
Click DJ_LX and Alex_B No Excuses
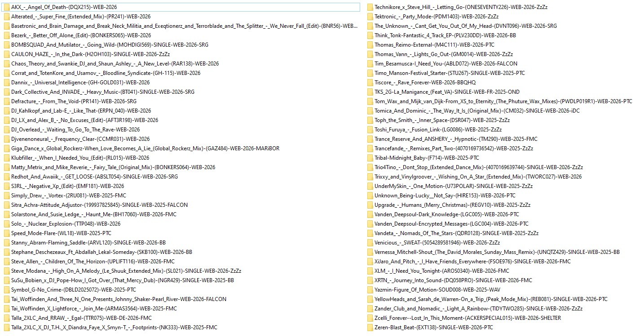(x=85, y=120)
